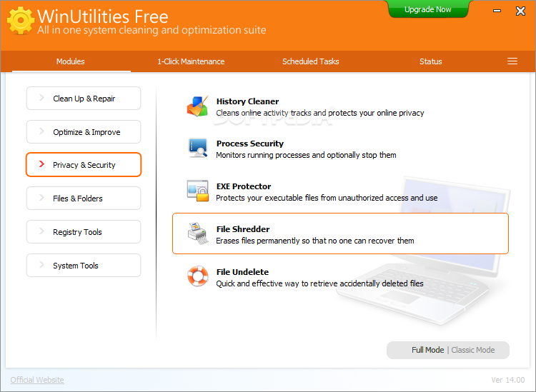The image size is (536, 392).
Task: Click the 'WinUtilities Free' title text
Action: 102,16
